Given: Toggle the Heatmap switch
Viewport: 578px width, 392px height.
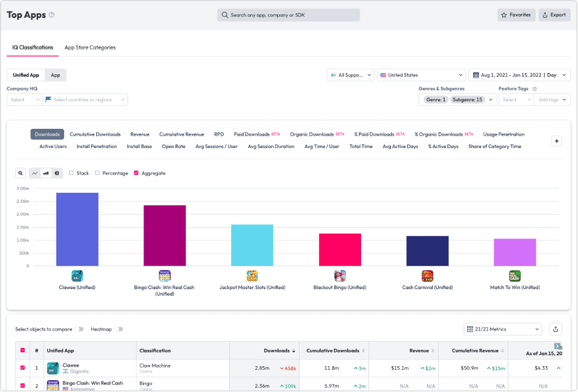Looking at the screenshot, I should coord(118,329).
